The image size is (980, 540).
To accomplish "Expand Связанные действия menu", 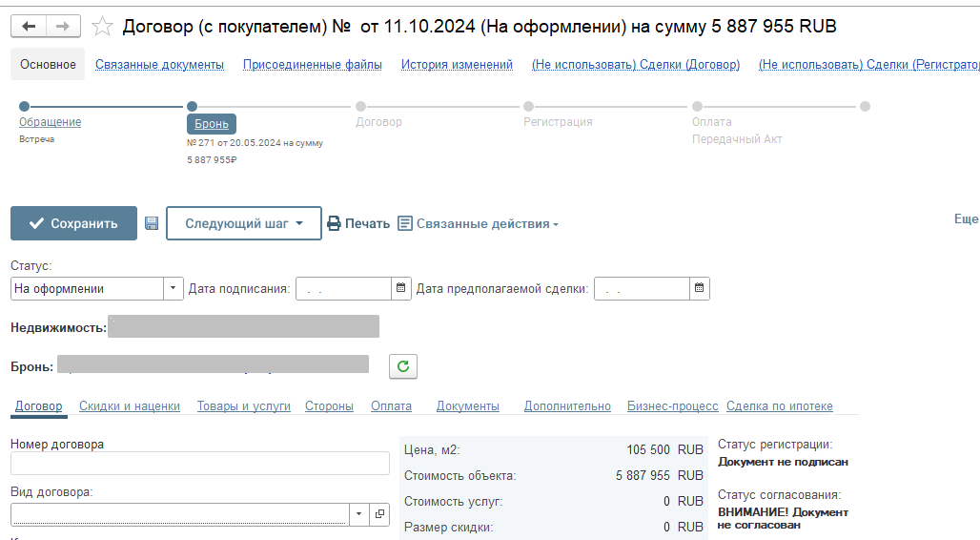I will click(478, 223).
